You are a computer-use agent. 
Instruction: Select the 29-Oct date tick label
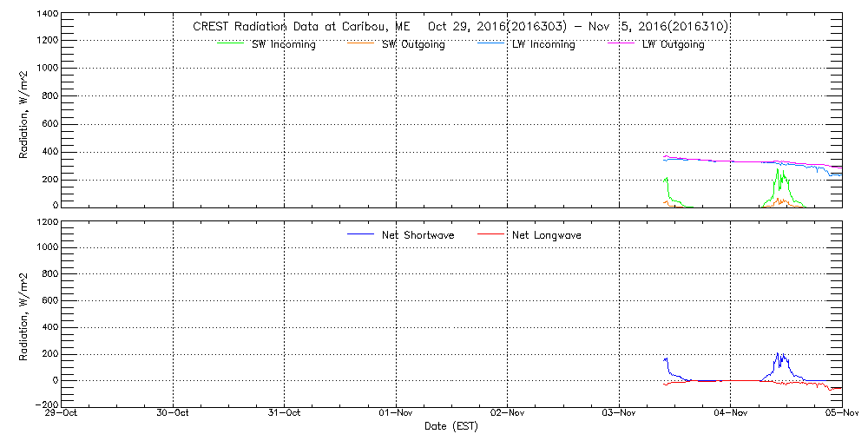[62, 415]
